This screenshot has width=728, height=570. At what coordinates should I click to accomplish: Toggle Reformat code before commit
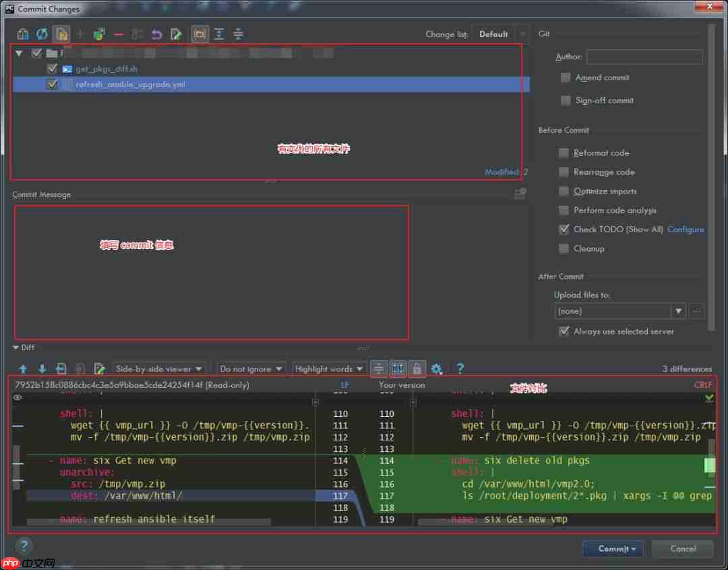click(564, 153)
